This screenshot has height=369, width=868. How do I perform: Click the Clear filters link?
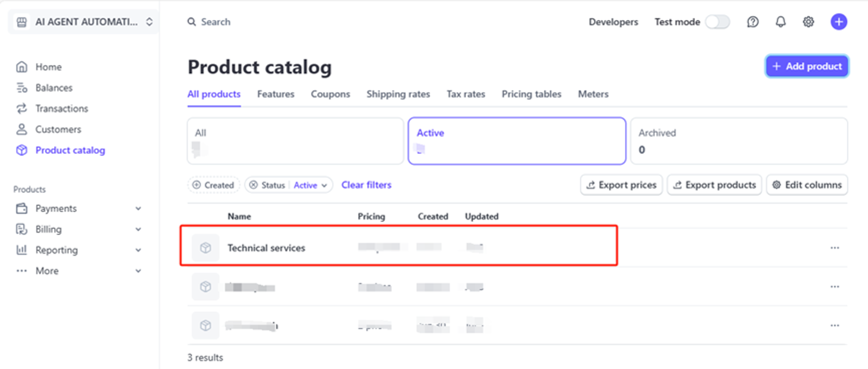click(366, 185)
